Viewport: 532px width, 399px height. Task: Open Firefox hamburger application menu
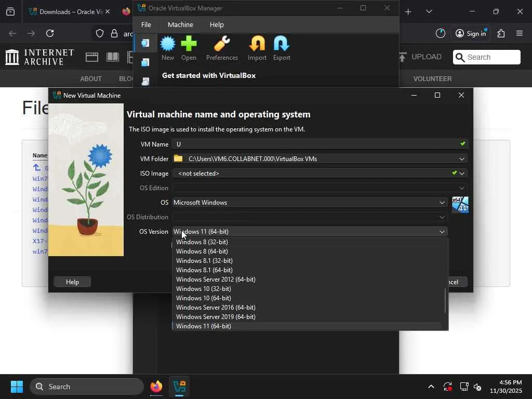tap(520, 33)
